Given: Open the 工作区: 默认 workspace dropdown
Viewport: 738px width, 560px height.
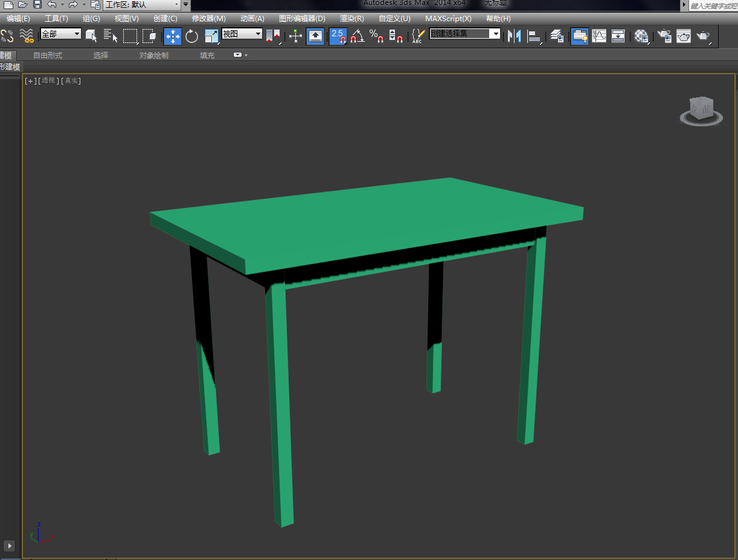Looking at the screenshot, I should coord(143,4).
